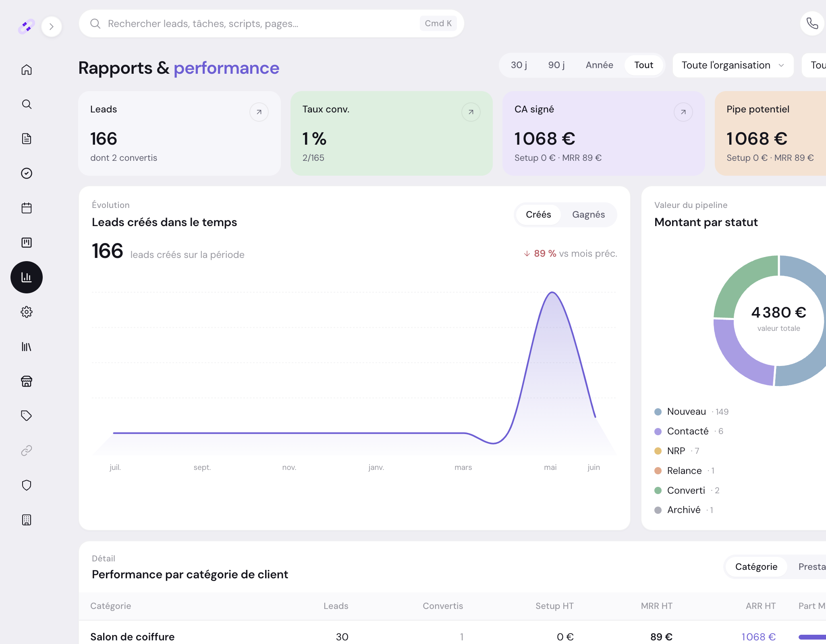Click the Contacté legend color dot
Viewport: 826px width, 644px height.
point(658,432)
